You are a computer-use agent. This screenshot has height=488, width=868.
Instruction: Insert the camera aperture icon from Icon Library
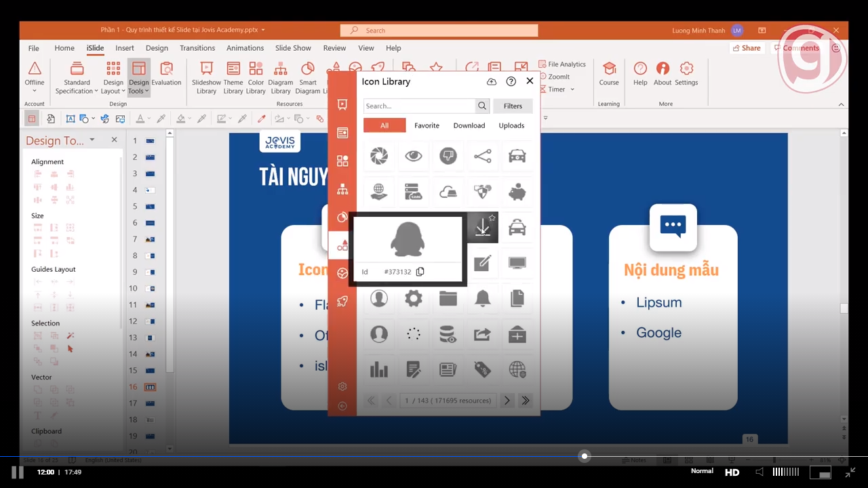point(378,157)
